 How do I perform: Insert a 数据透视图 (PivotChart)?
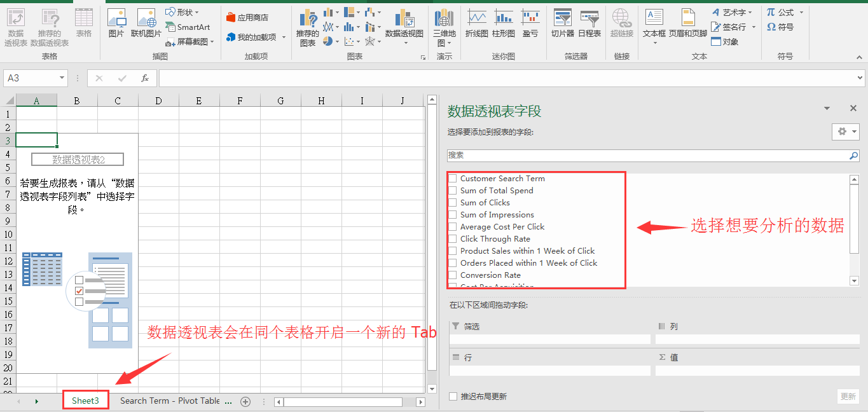[x=404, y=24]
